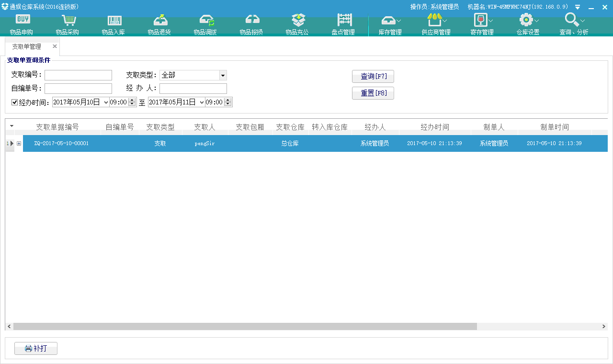Screen dimensions: 613x364
Task: Focus the 支取编号 input field
Action: (x=78, y=75)
